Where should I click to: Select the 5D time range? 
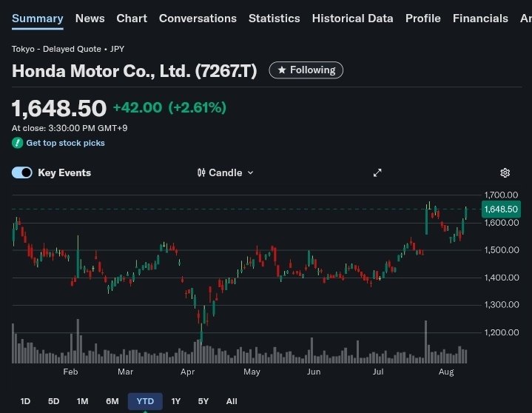(x=53, y=401)
